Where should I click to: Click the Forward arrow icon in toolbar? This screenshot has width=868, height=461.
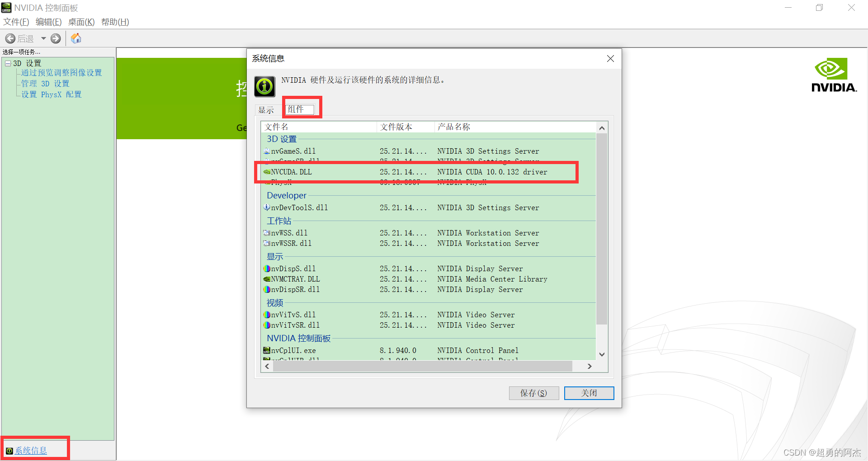56,38
